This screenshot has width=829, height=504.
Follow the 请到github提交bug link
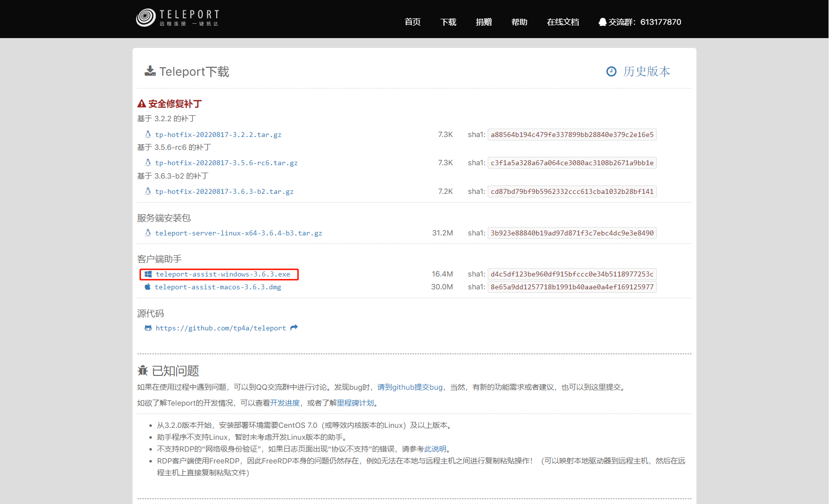tap(410, 387)
